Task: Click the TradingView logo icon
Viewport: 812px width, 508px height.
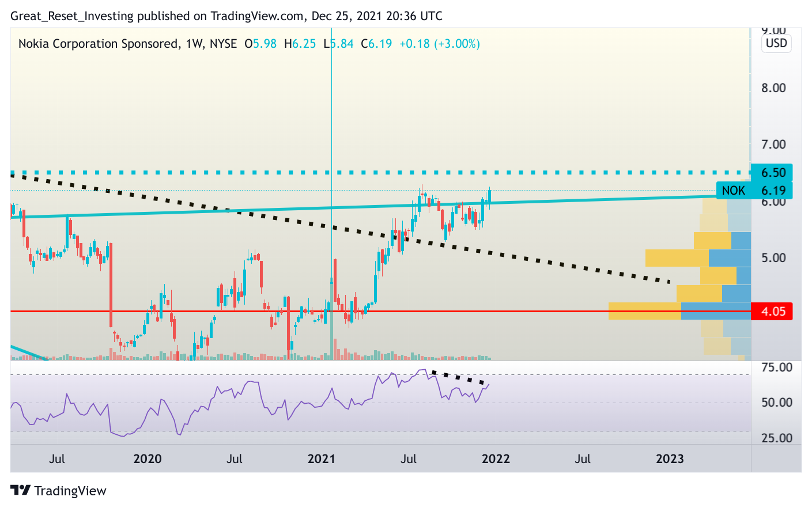Action: (x=20, y=491)
